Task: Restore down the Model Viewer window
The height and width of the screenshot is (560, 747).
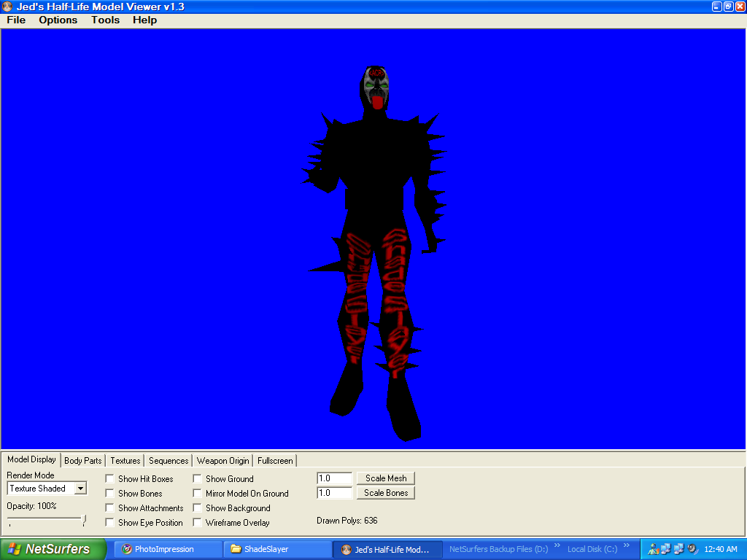Action: click(x=729, y=7)
